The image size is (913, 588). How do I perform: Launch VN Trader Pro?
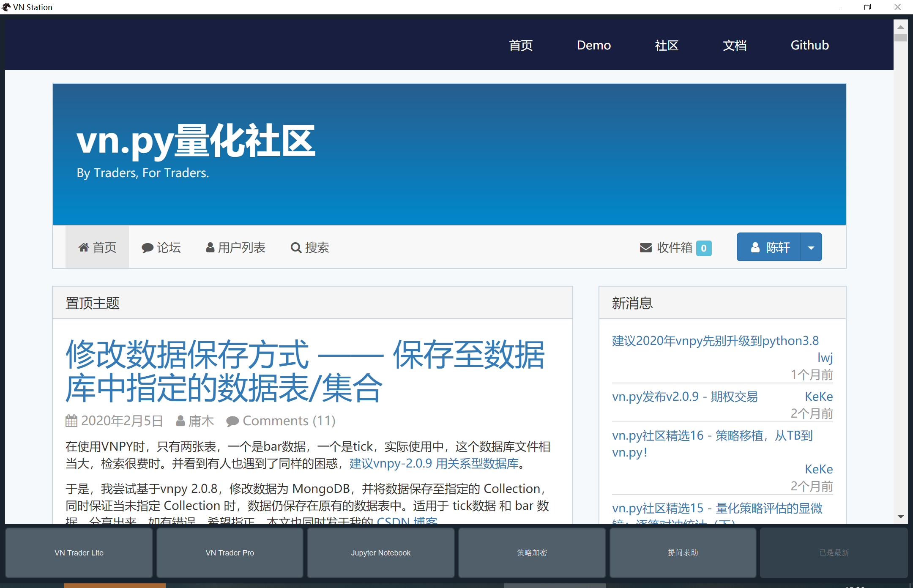(230, 552)
